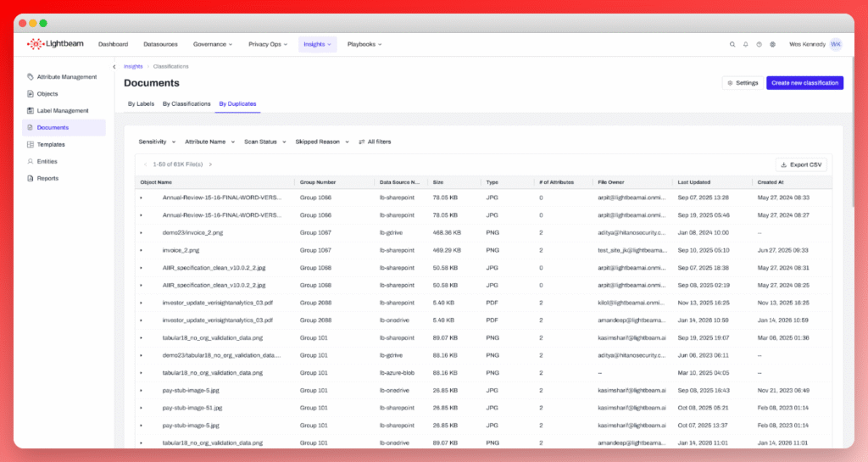Go to Templates in the sidebar
The width and height of the screenshot is (868, 462).
(x=51, y=145)
